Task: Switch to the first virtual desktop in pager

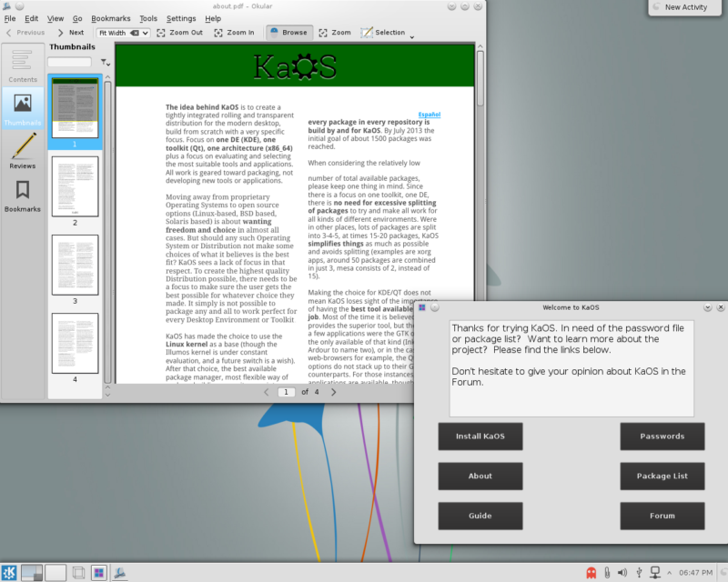Action: tap(32, 573)
